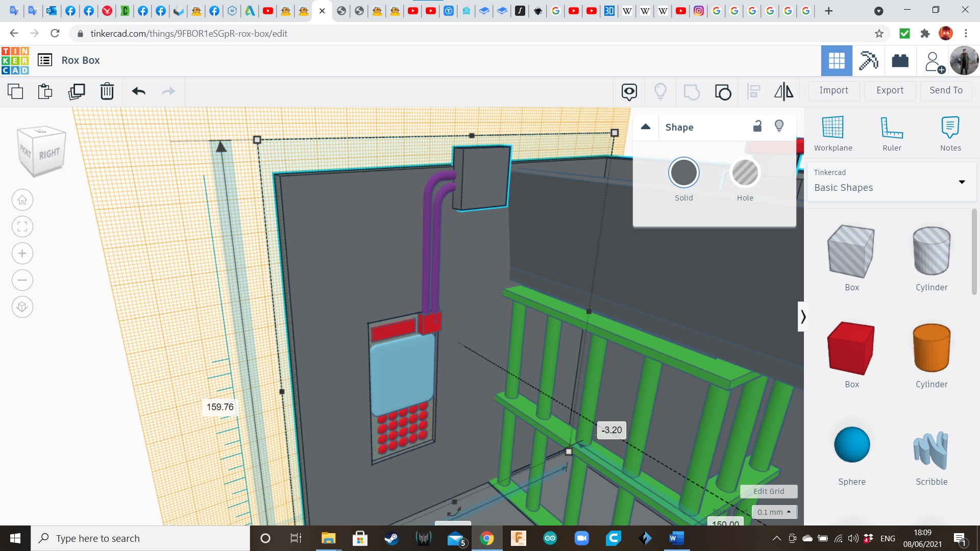The image size is (980, 551).
Task: Zoom in with the plus icon
Action: point(22,254)
